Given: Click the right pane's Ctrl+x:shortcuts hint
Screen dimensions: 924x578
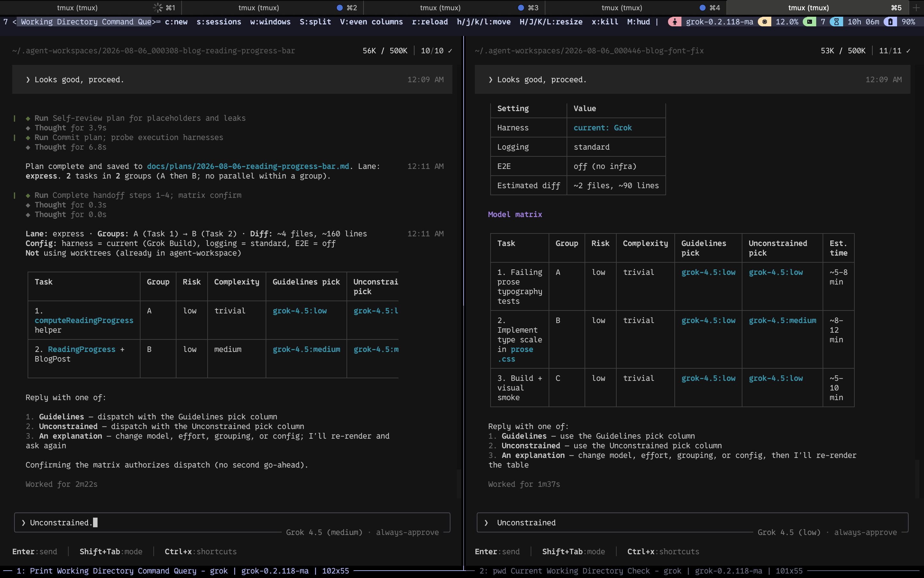Looking at the screenshot, I should [663, 552].
